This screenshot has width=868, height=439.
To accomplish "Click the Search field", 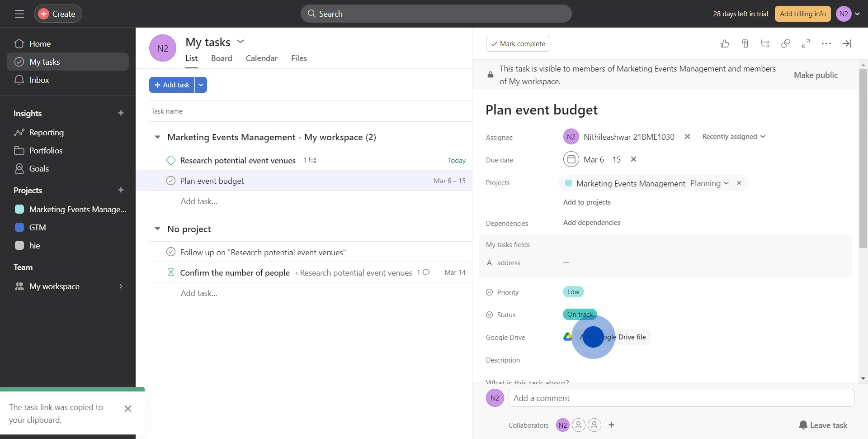I will pyautogui.click(x=436, y=14).
